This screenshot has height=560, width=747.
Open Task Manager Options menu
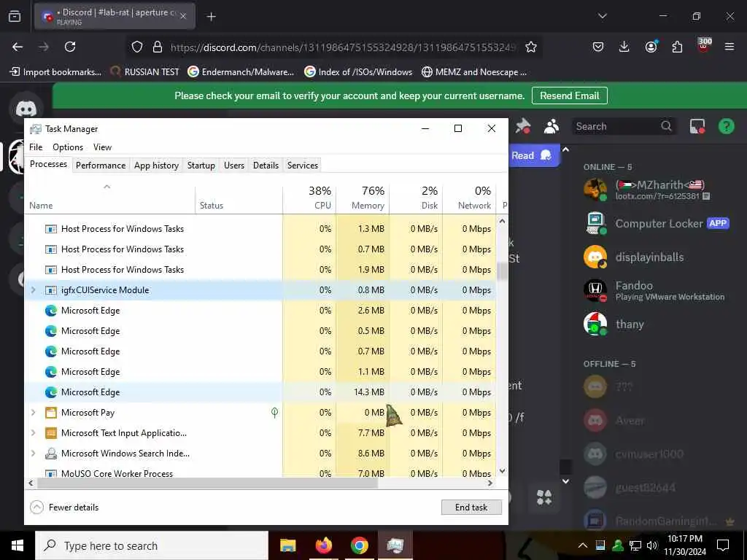(x=68, y=147)
